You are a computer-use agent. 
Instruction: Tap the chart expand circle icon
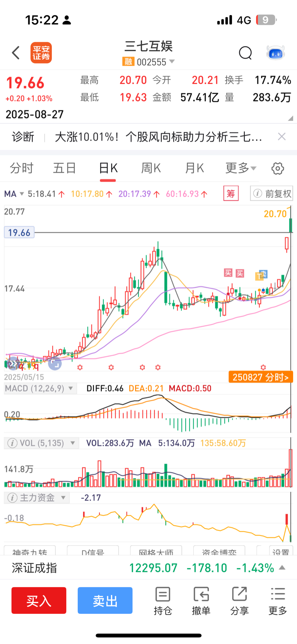pos(55,363)
